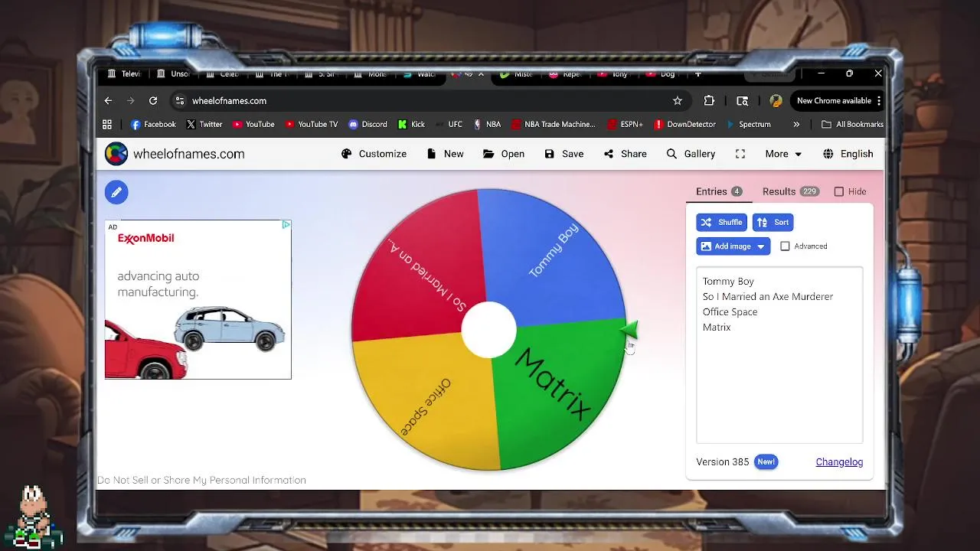Open DownDetector bookmark
Screen dimensions: 980x551
(x=684, y=124)
